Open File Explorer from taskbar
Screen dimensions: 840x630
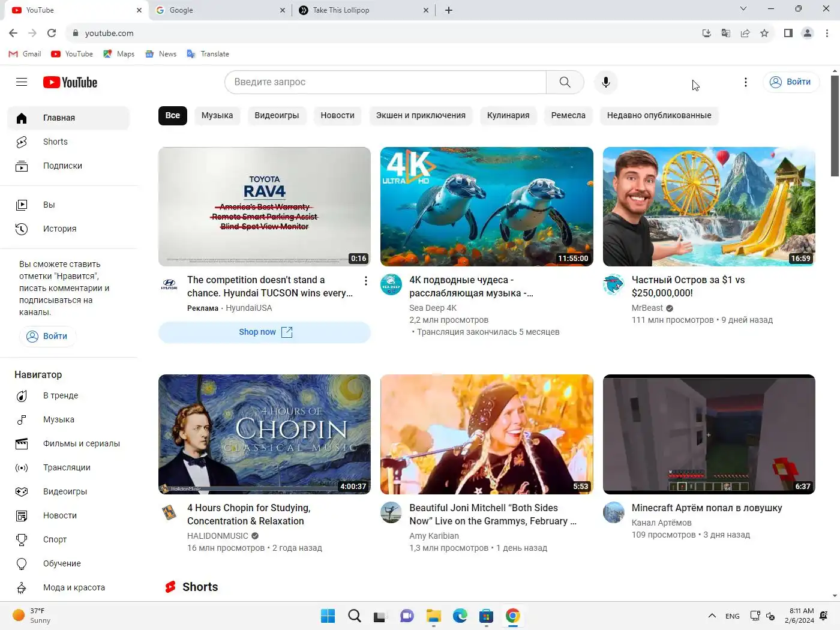point(433,616)
